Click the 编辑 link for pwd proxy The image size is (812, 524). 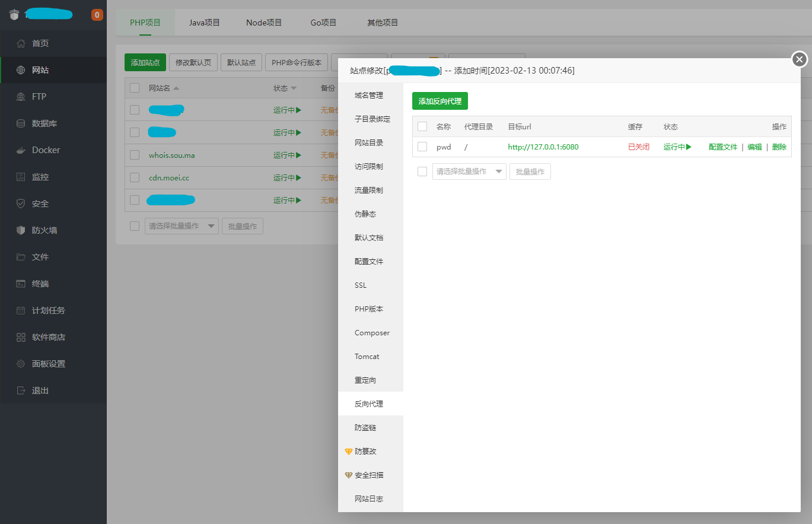point(754,147)
